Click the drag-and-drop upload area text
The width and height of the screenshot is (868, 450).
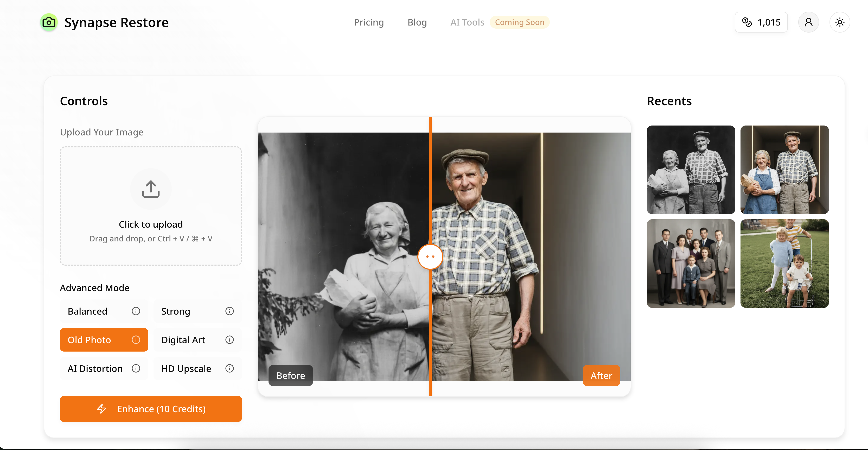click(151, 239)
